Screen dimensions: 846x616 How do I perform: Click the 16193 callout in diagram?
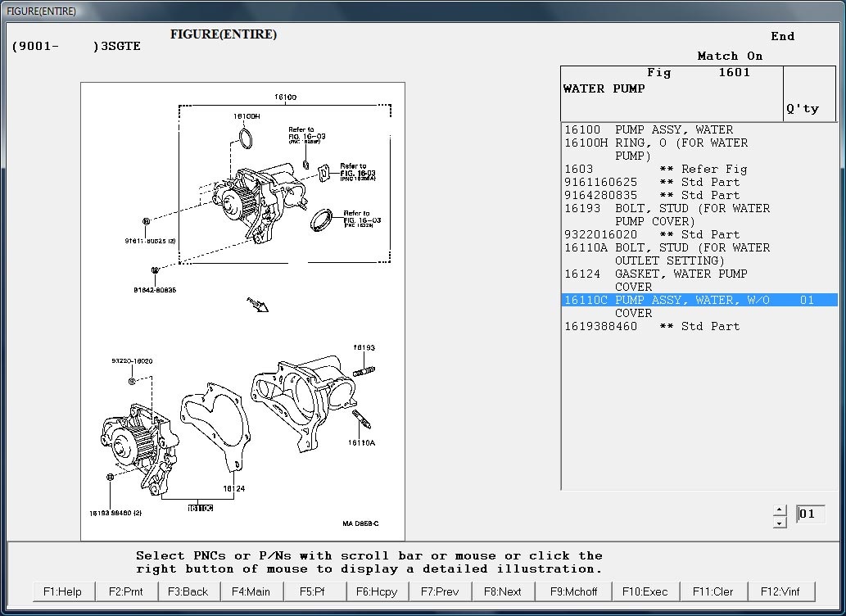(364, 347)
